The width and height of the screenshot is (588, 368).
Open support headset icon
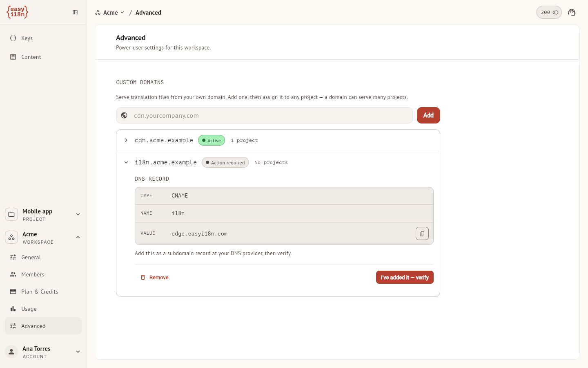[x=572, y=12]
